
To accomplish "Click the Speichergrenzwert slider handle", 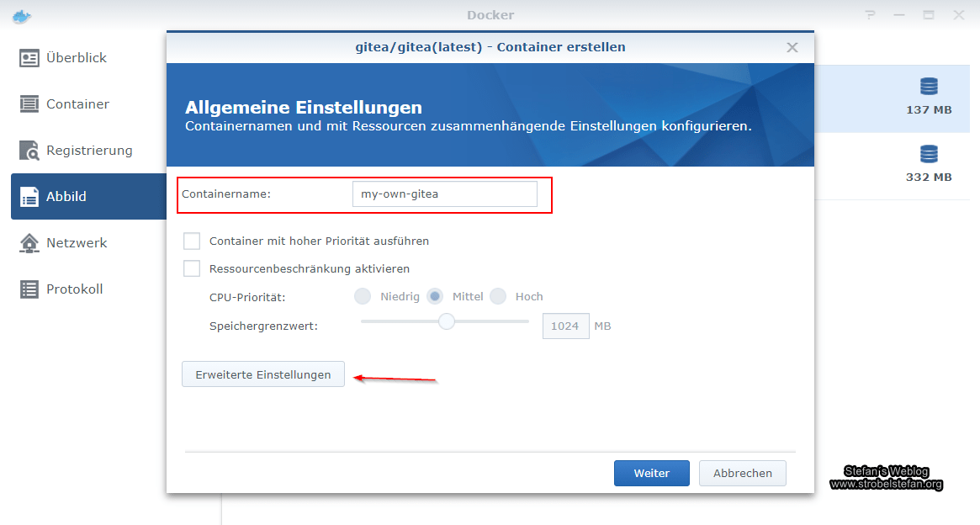I will point(447,321).
